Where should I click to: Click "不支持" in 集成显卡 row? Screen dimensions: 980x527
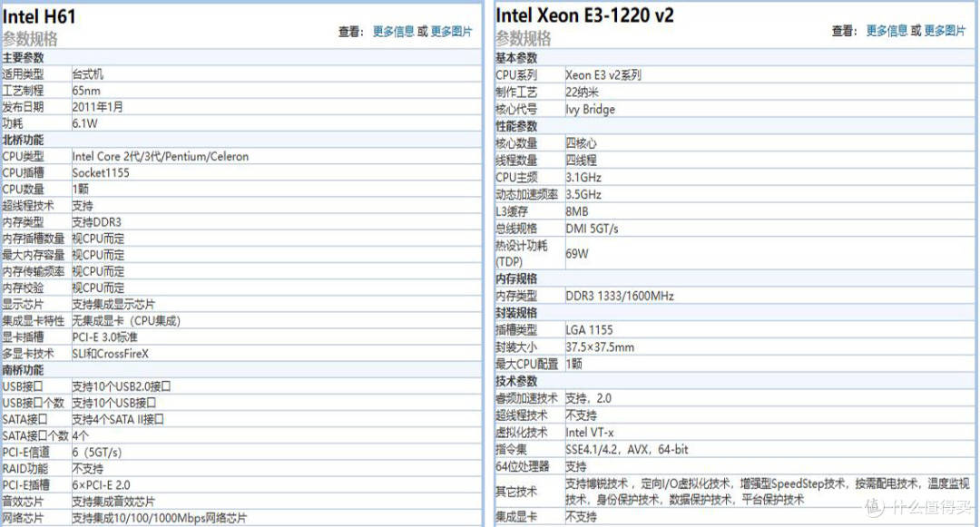(x=582, y=516)
